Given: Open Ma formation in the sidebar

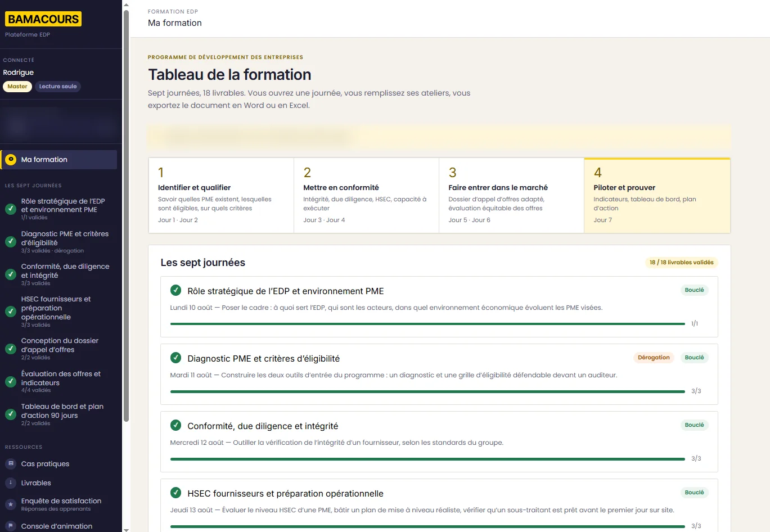Looking at the screenshot, I should pos(59,160).
